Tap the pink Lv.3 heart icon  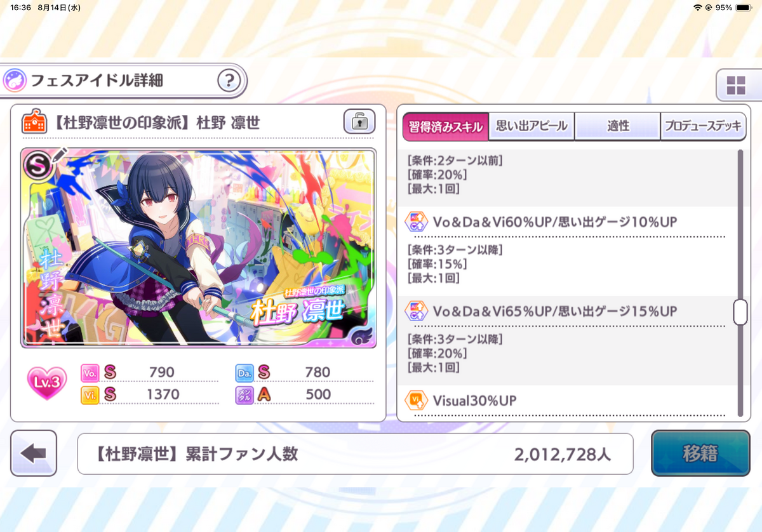click(47, 383)
